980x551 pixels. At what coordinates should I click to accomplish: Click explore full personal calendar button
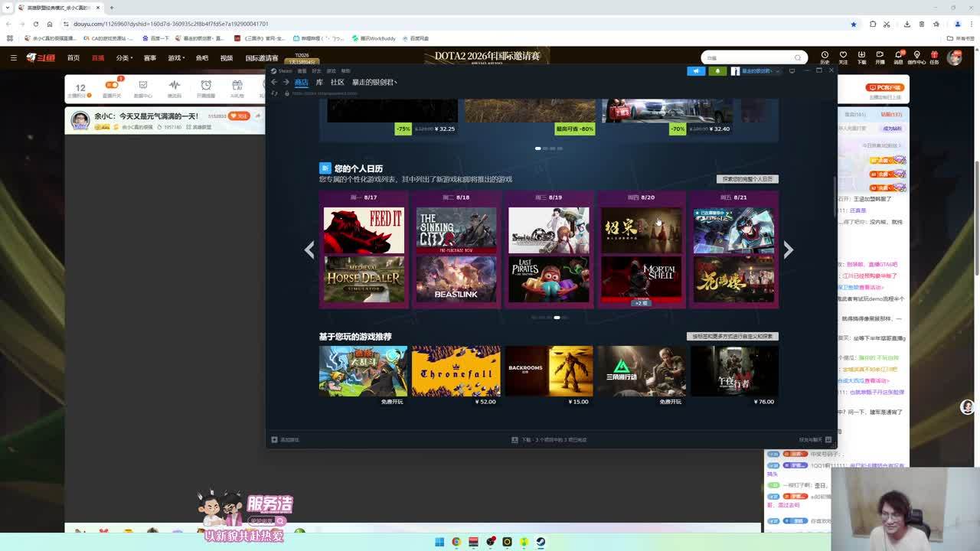(x=747, y=179)
